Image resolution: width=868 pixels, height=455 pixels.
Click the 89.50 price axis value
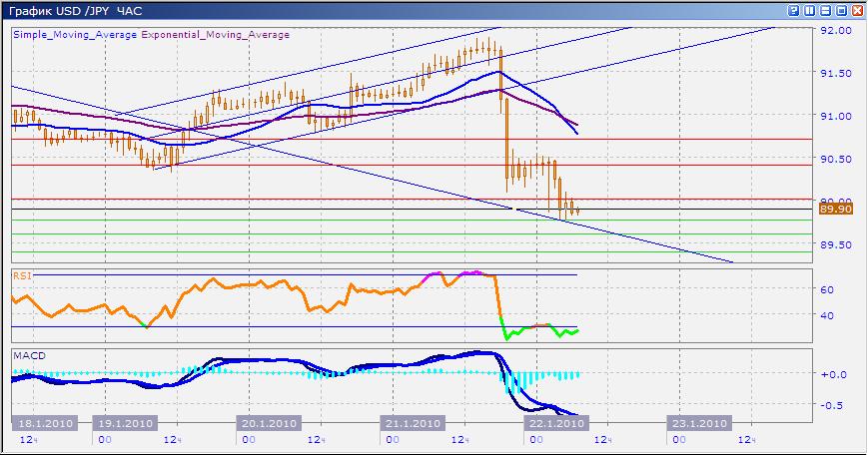click(x=836, y=244)
